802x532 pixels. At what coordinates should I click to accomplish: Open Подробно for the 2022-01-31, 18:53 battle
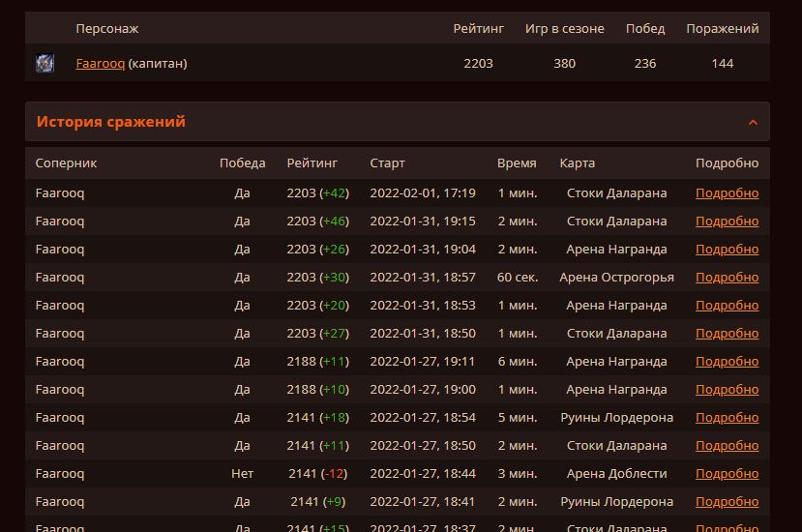(727, 306)
